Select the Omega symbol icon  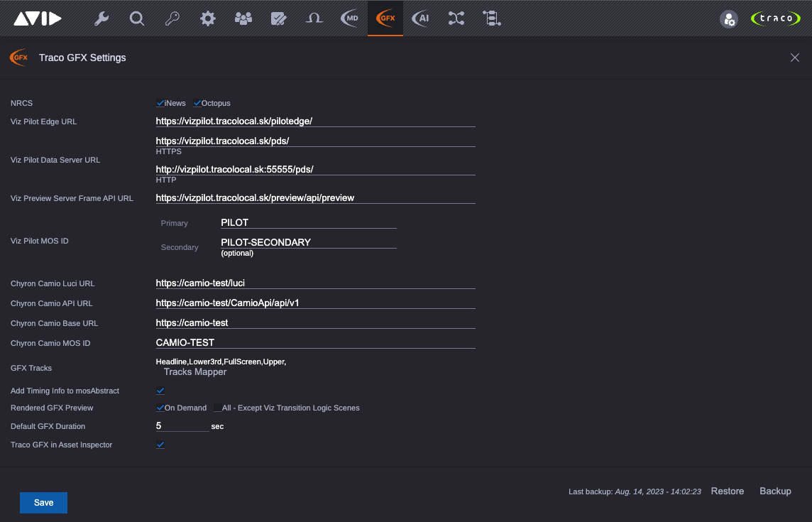(x=314, y=18)
